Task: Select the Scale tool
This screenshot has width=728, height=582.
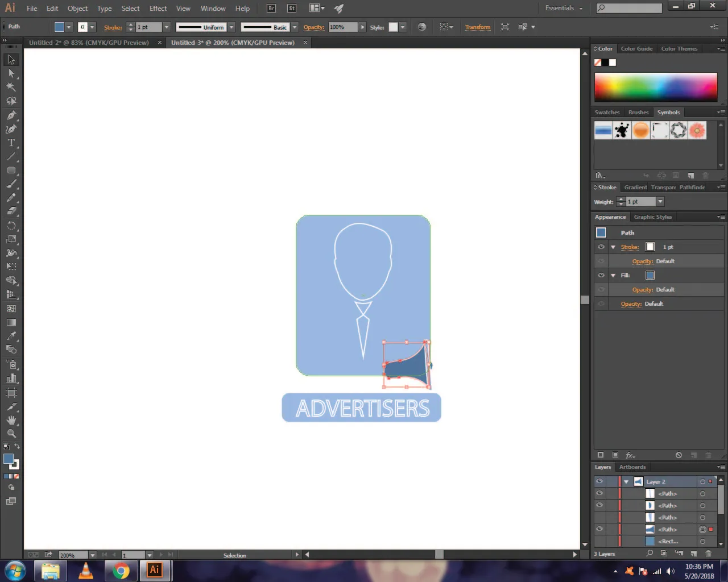Action: click(x=11, y=239)
